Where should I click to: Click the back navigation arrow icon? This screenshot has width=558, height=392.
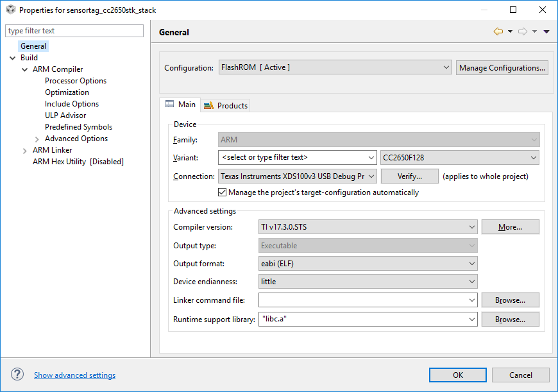498,31
